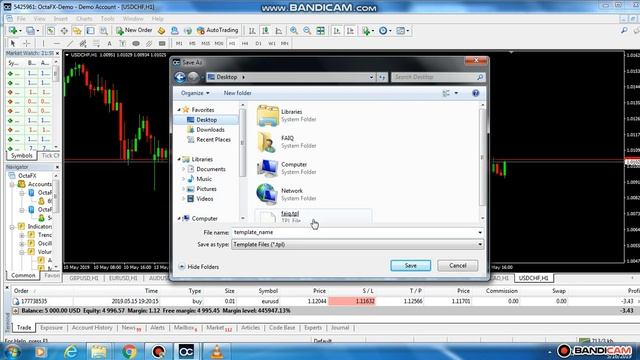Open the Save as type dropdown

(480, 244)
